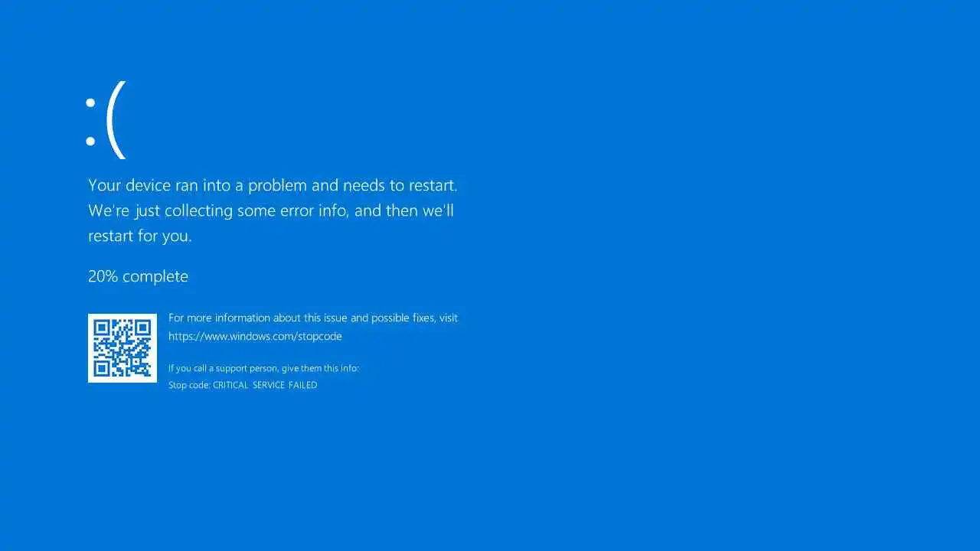Click the colon eyes of the sad face
Image resolution: width=980 pixels, height=551 pixels.
coord(90,122)
